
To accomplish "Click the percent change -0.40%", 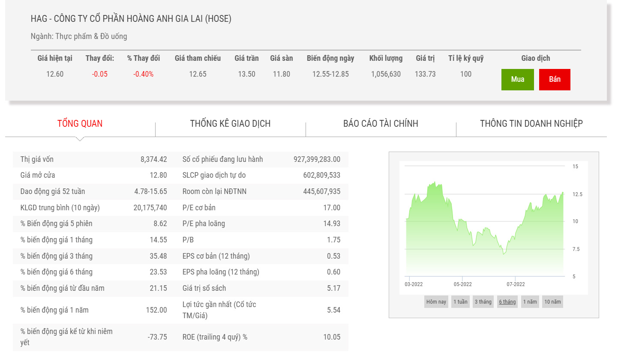I will click(x=144, y=74).
